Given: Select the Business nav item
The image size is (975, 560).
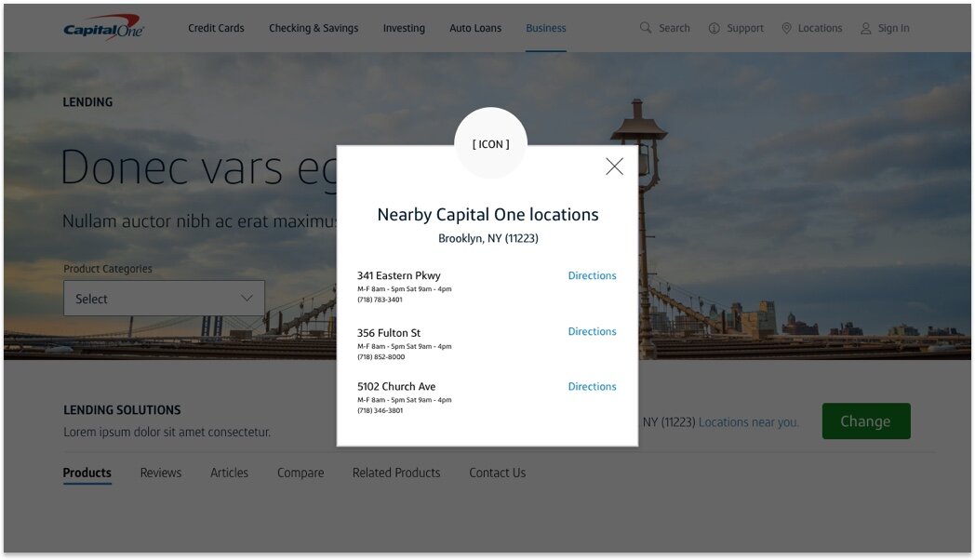Looking at the screenshot, I should click(x=546, y=28).
